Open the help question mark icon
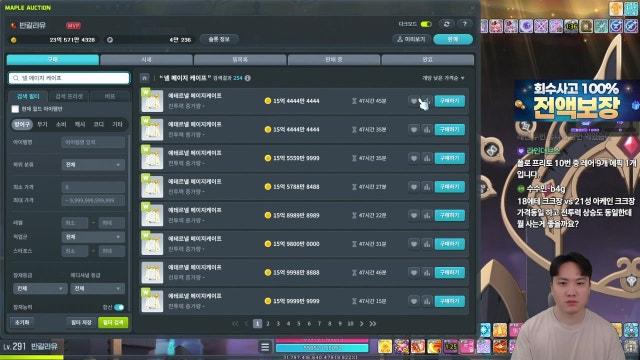640x360 pixels. click(465, 24)
